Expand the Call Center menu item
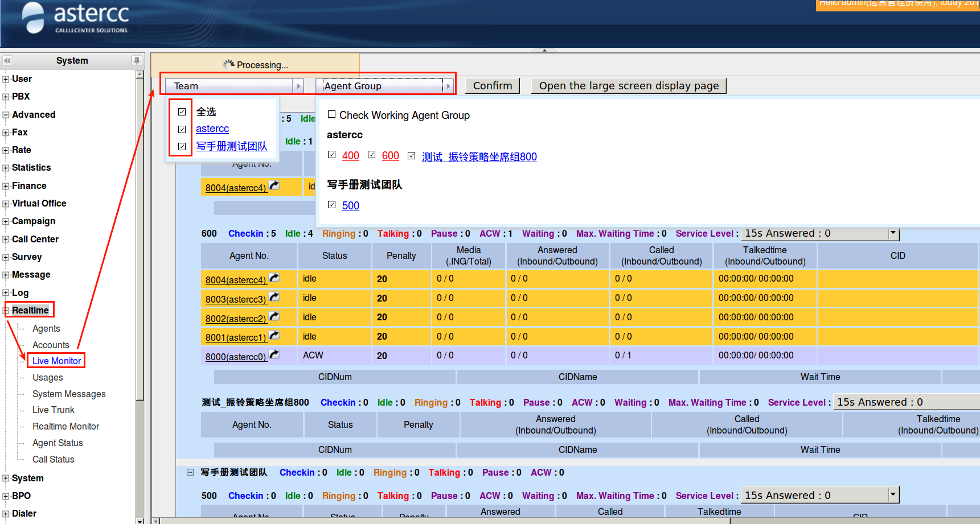This screenshot has height=524, width=980. (x=6, y=240)
